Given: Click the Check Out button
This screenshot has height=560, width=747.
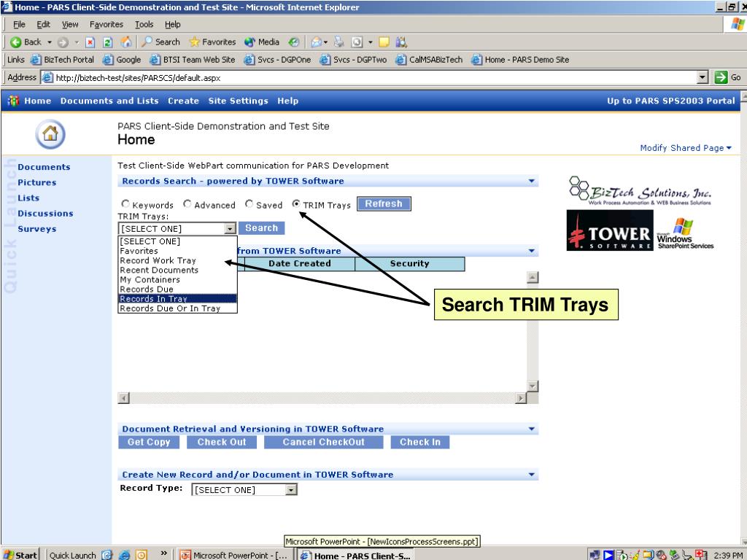Looking at the screenshot, I should tap(222, 442).
